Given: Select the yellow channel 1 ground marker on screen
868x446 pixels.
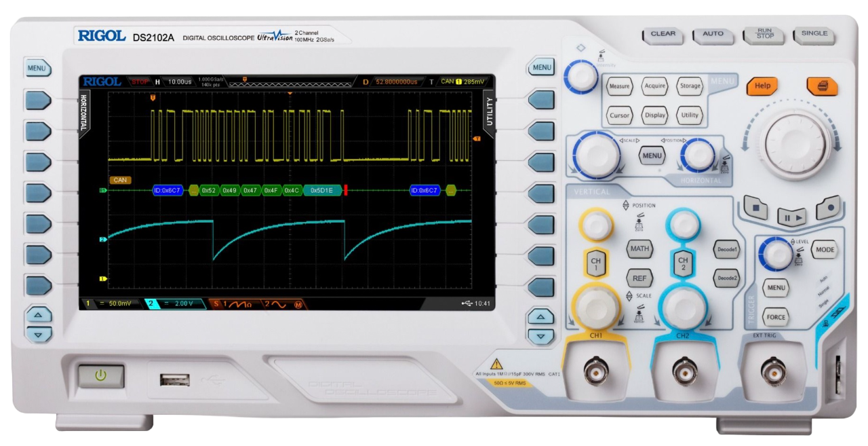Looking at the screenshot, I should 104,278.
